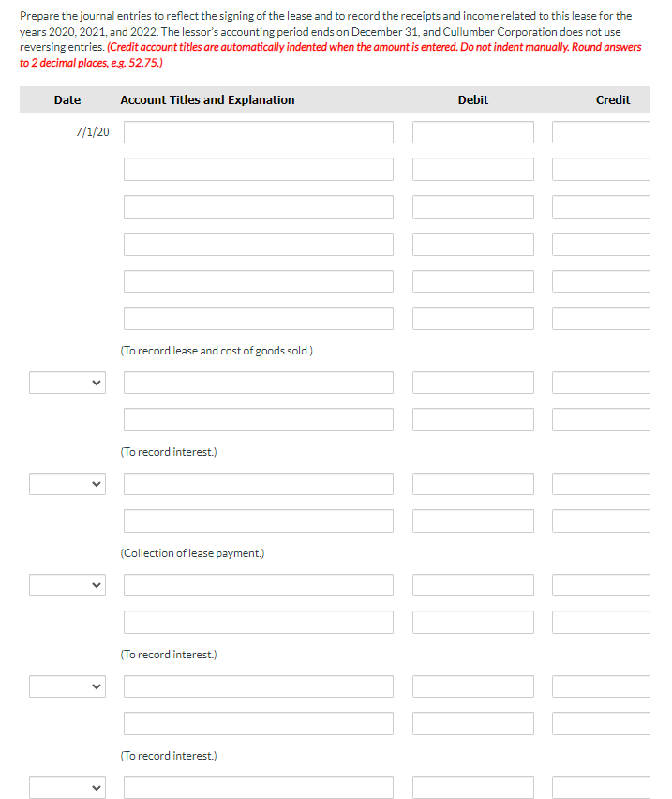Select the second account title box of the 7/1/20 entry

[x=258, y=169]
